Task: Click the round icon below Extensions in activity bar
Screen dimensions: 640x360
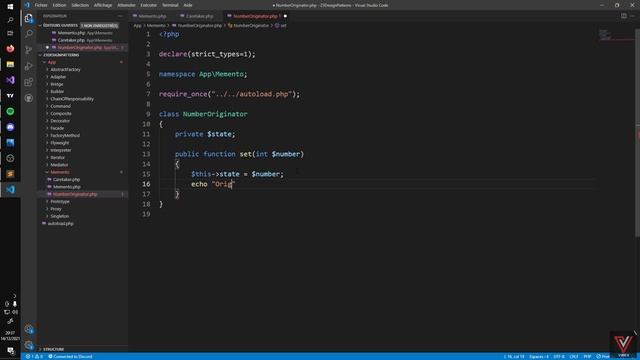Action: 29,98
